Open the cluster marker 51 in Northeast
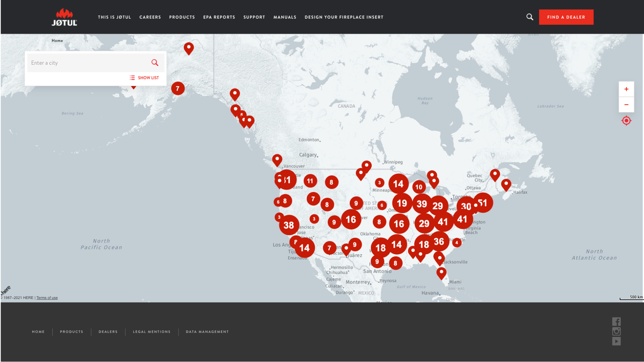 [483, 203]
